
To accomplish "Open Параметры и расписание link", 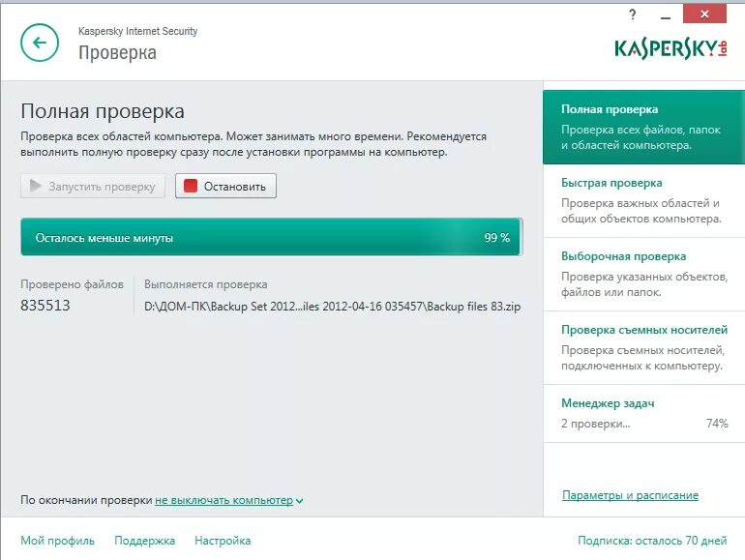I will pos(630,495).
